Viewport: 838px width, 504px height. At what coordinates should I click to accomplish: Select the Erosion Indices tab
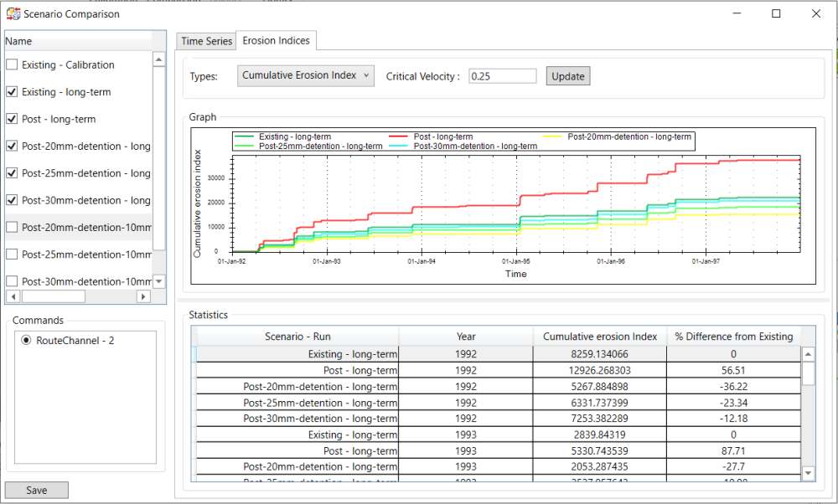pyautogui.click(x=276, y=41)
